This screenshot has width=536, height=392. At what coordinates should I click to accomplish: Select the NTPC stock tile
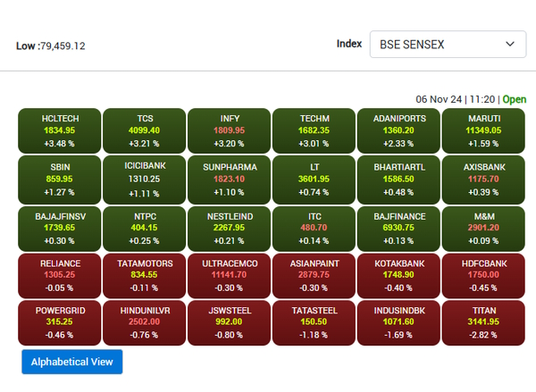click(144, 229)
